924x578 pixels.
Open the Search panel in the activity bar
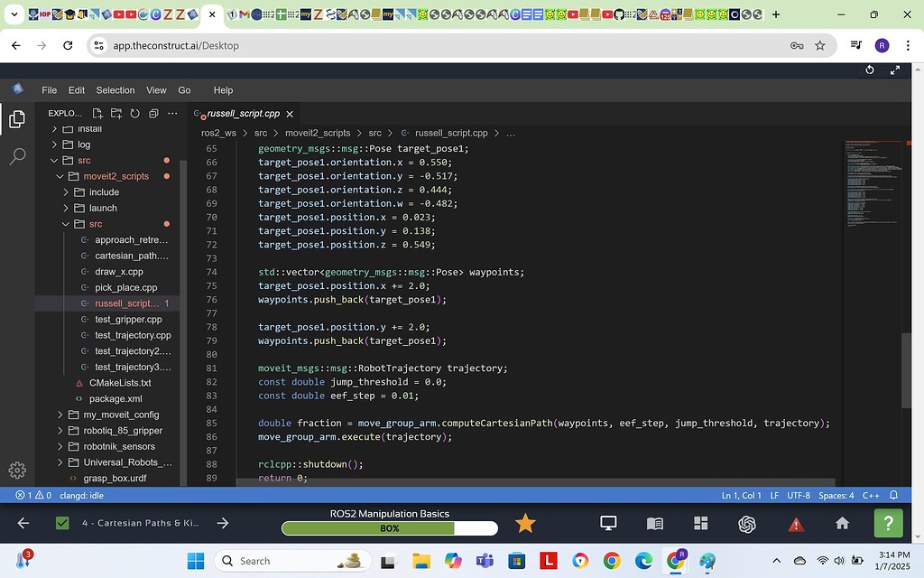coord(17,156)
